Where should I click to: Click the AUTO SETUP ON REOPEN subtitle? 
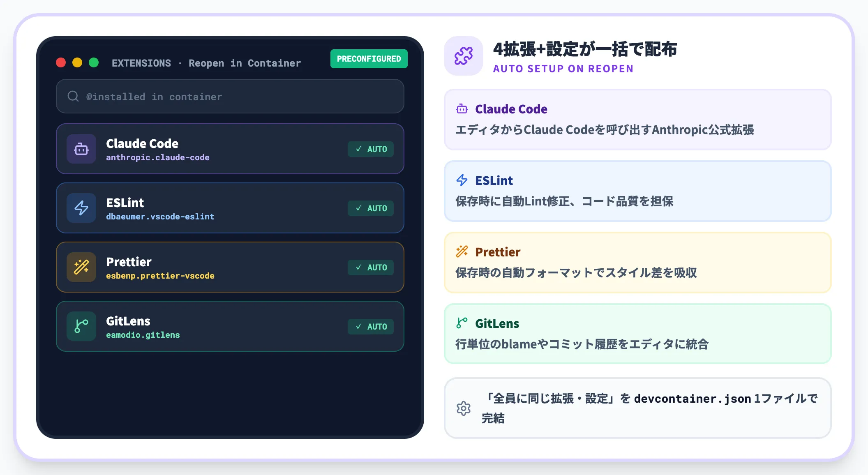click(563, 69)
